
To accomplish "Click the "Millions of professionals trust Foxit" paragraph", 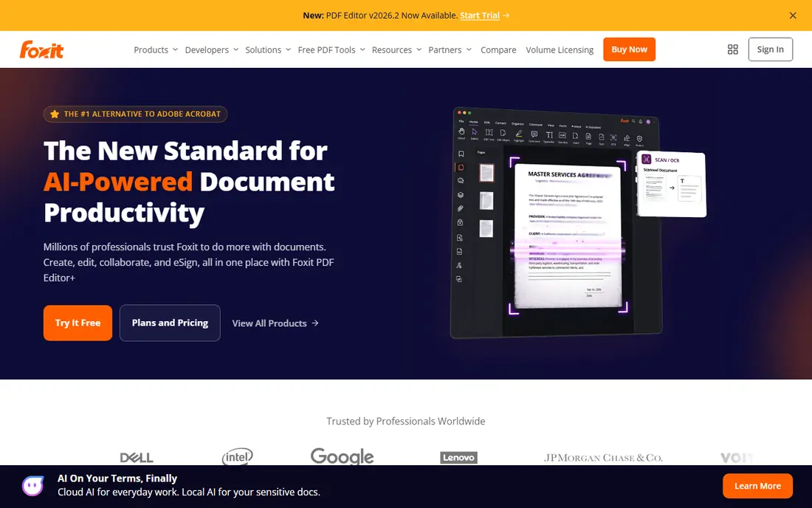I will (x=188, y=262).
